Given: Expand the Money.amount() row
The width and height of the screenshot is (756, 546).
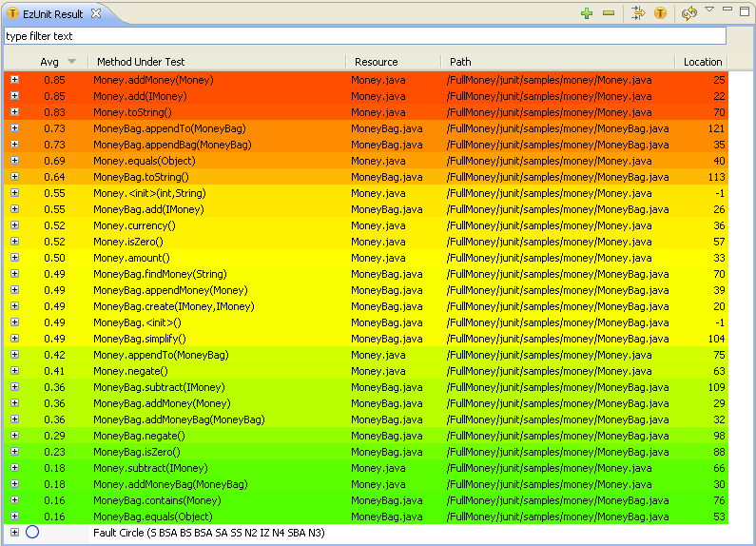Looking at the screenshot, I should pyautogui.click(x=15, y=258).
